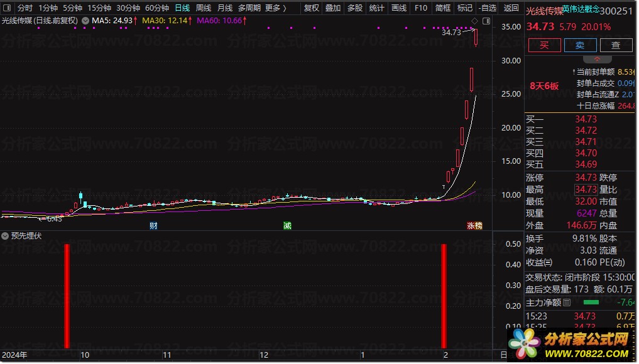Image resolution: width=639 pixels, height=364 pixels.
Task: Toggle the side panel icon above chart
Action: 486,21
